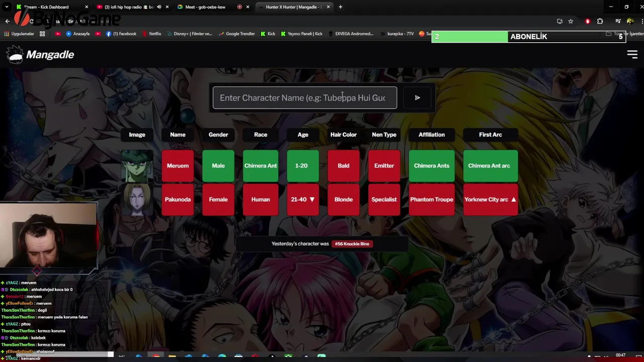Open the YouTube bookmark icon after Anasayfa

point(98,34)
